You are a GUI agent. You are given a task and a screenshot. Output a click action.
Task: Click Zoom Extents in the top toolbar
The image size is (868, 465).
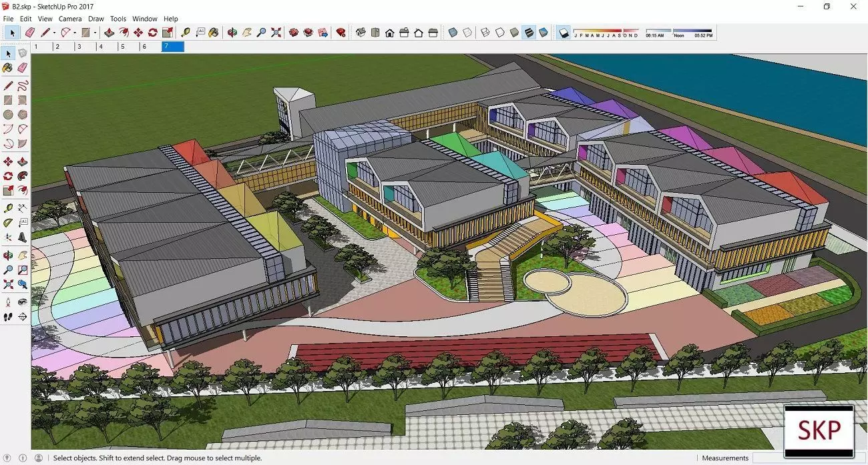(276, 32)
